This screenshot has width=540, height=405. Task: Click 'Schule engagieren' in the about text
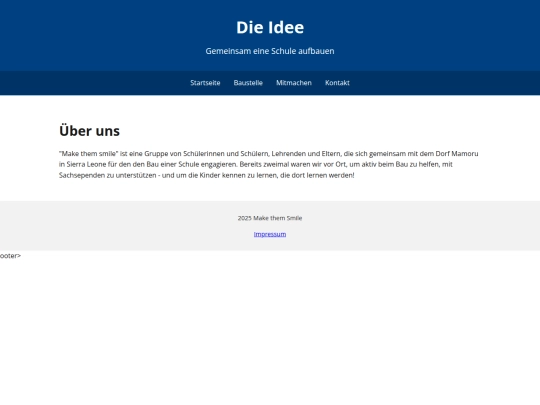point(208,164)
